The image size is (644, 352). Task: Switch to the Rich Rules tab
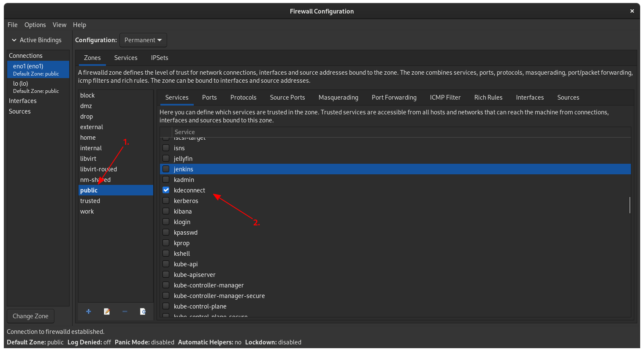pos(488,97)
